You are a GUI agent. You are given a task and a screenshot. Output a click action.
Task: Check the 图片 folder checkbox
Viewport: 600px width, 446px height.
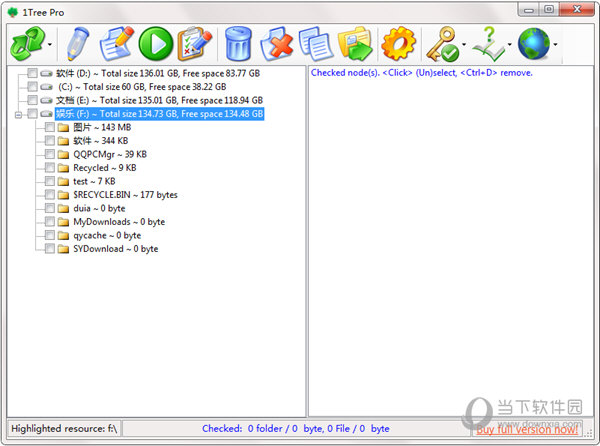pyautogui.click(x=50, y=127)
